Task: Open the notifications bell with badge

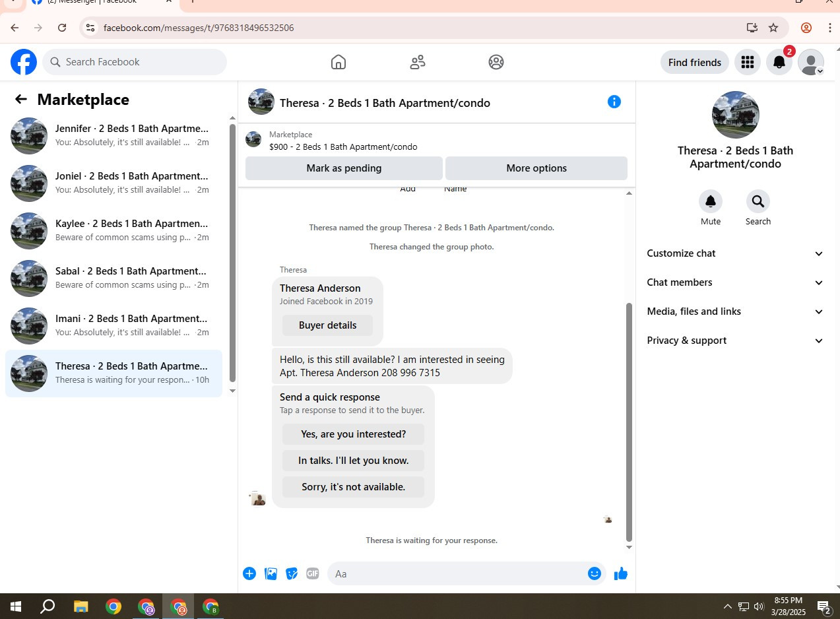Action: tap(779, 62)
